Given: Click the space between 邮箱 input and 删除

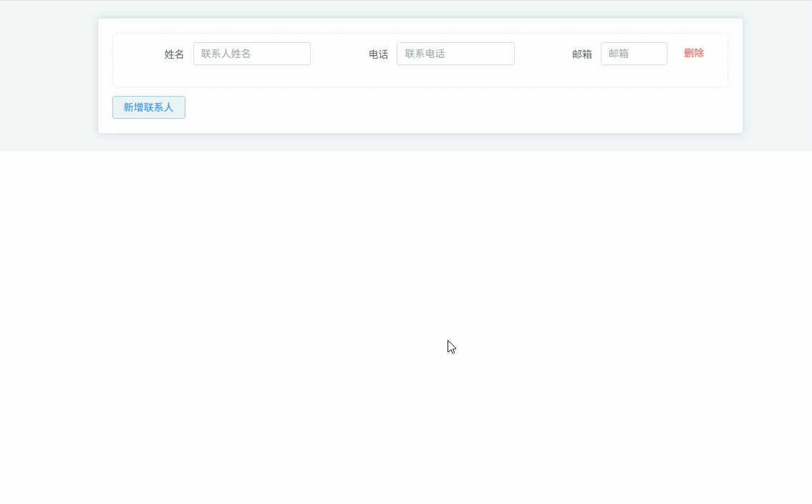Looking at the screenshot, I should (x=675, y=54).
